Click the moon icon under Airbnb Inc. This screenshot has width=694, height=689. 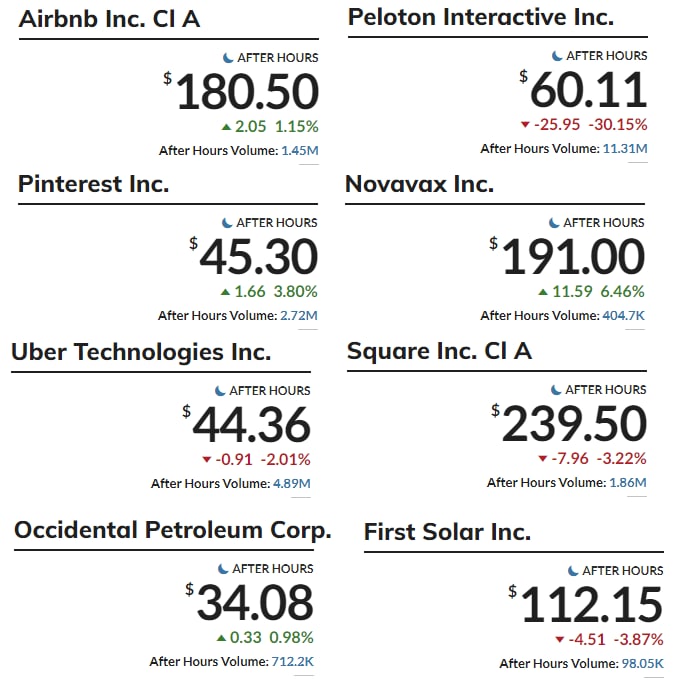tap(228, 58)
